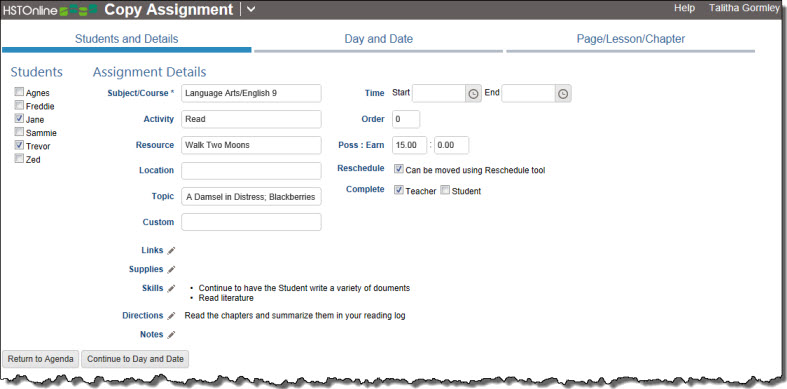The height and width of the screenshot is (389, 787).
Task: Click the Notes label
Action: point(152,334)
